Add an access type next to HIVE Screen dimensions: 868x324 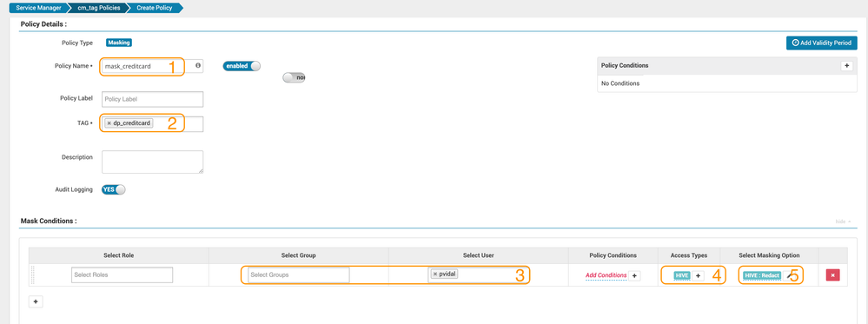(x=698, y=275)
